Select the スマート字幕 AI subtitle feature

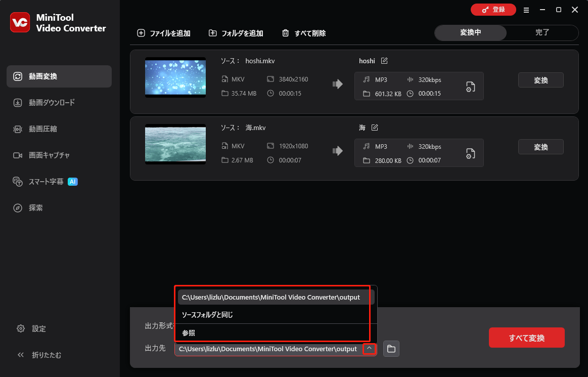[x=47, y=181]
